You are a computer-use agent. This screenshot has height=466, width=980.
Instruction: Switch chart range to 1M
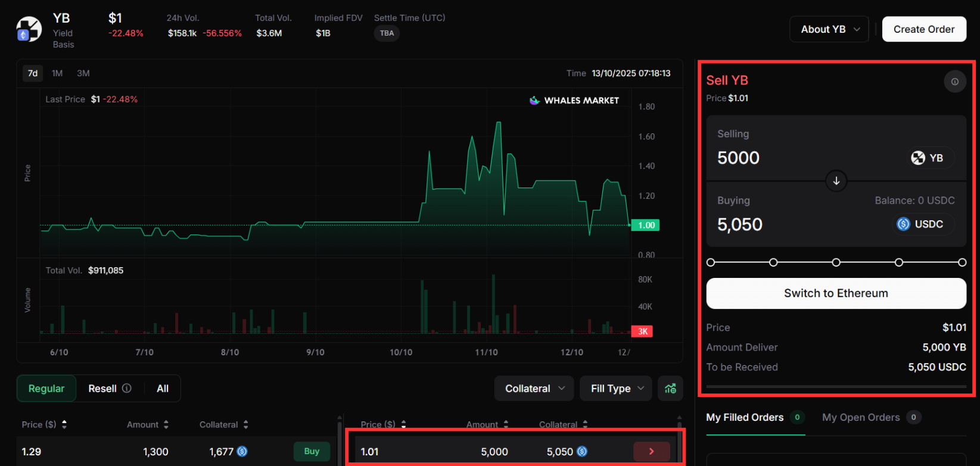(x=57, y=73)
